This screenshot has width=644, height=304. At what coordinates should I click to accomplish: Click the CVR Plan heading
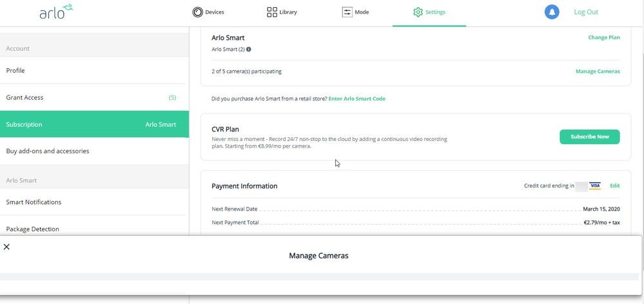click(225, 129)
